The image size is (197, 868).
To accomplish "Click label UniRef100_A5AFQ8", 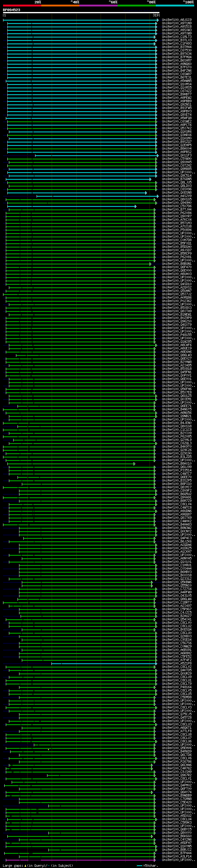I will pos(177,118).
